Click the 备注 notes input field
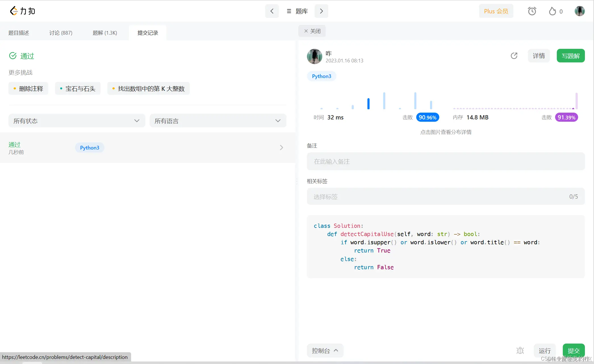Viewport: 594px width, 364px height. [445, 161]
